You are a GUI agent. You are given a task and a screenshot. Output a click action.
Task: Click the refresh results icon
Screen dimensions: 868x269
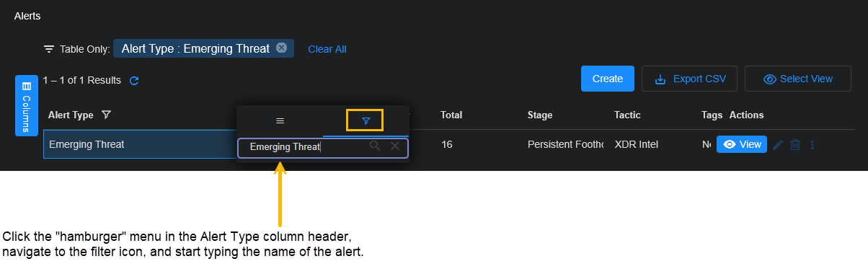pyautogui.click(x=133, y=81)
